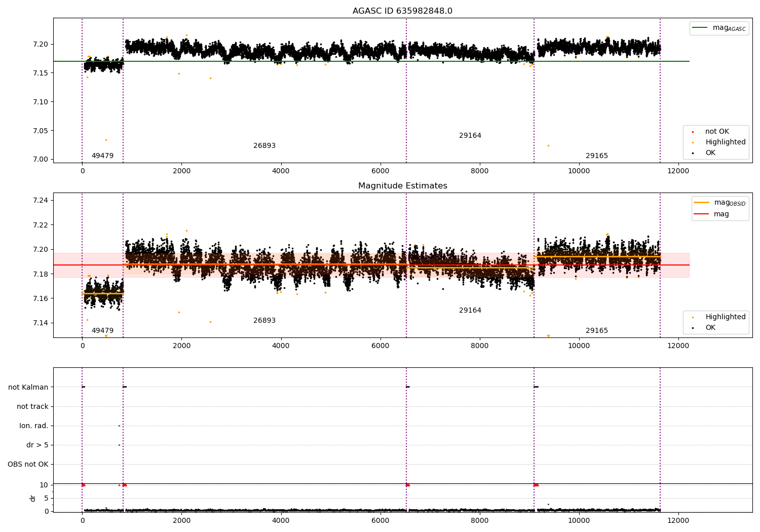Click the 7.22 tick on the middle plot

click(40, 225)
